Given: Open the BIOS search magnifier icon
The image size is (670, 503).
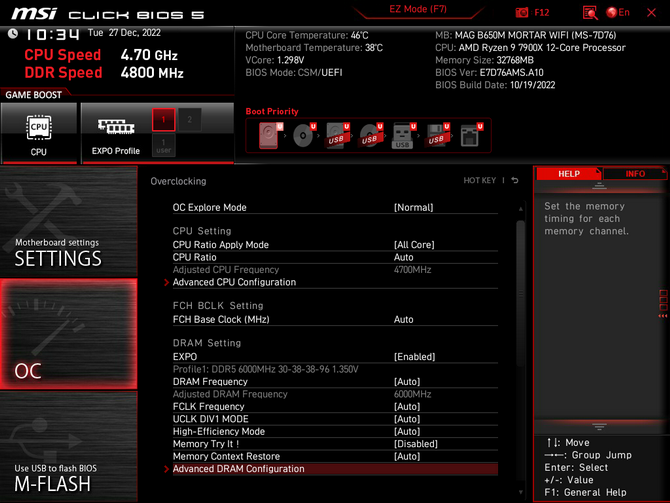Looking at the screenshot, I should pos(590,13).
